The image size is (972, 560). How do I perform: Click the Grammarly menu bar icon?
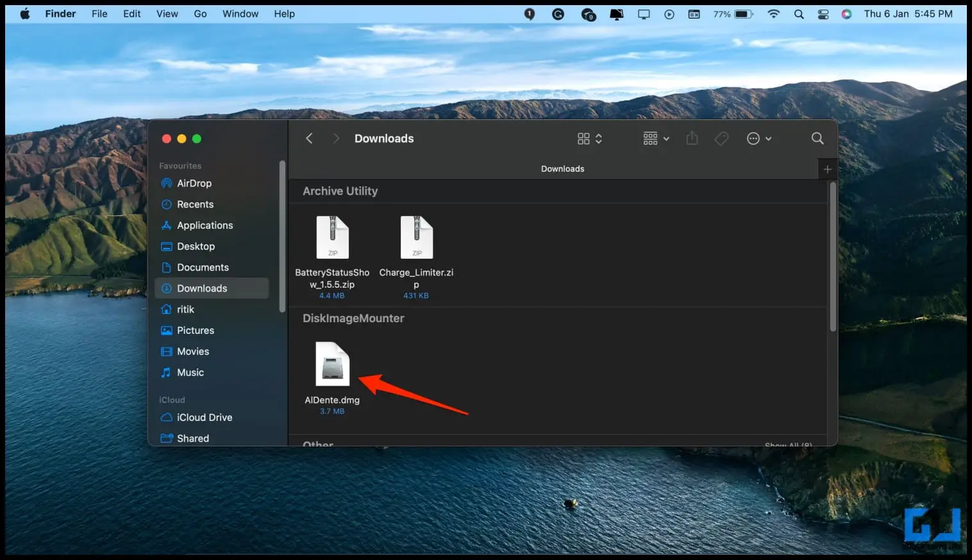tap(558, 14)
